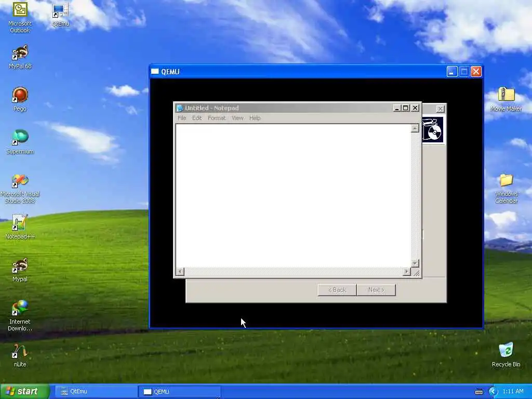Switch to QEMU taskbar button

180,392
